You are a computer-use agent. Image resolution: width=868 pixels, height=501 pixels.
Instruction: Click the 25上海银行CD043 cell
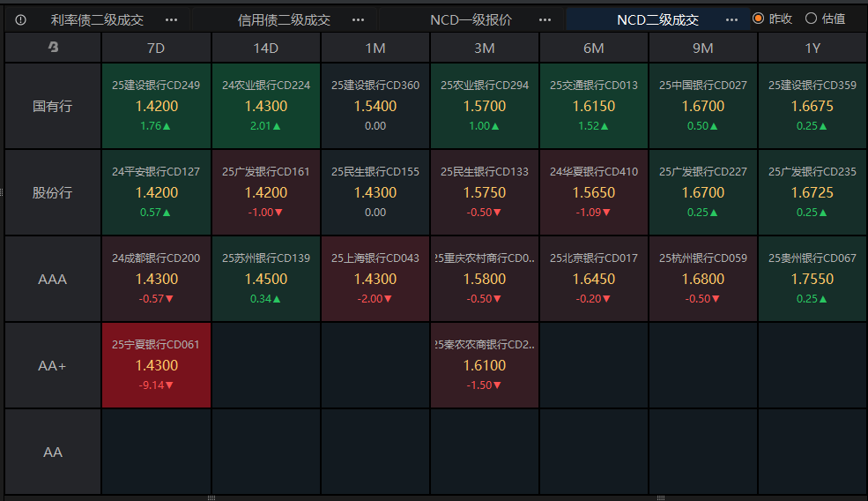[x=375, y=279]
